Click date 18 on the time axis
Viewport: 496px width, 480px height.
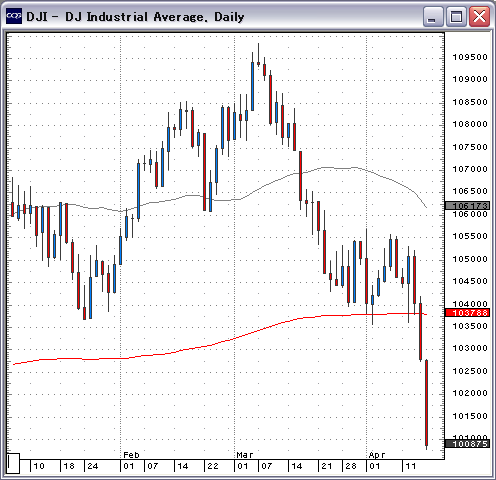point(69,466)
